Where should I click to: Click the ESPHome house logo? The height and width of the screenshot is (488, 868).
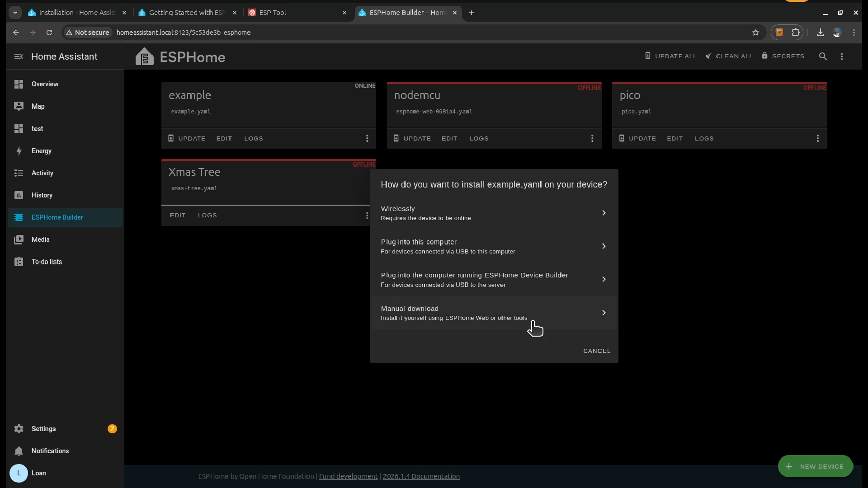[145, 56]
